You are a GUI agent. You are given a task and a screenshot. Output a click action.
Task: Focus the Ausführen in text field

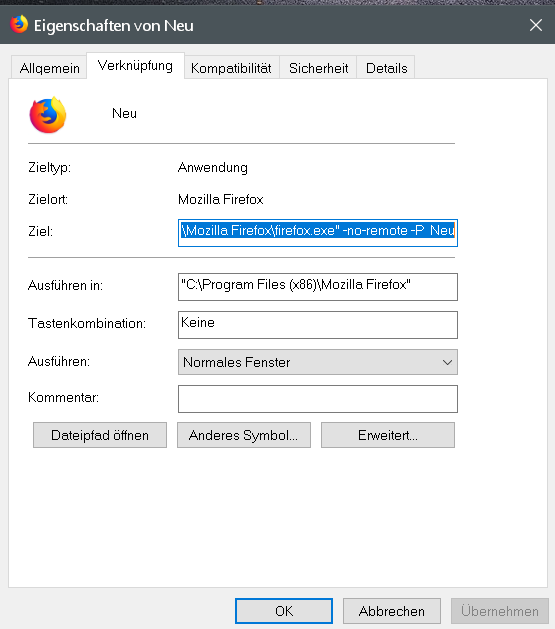point(318,287)
